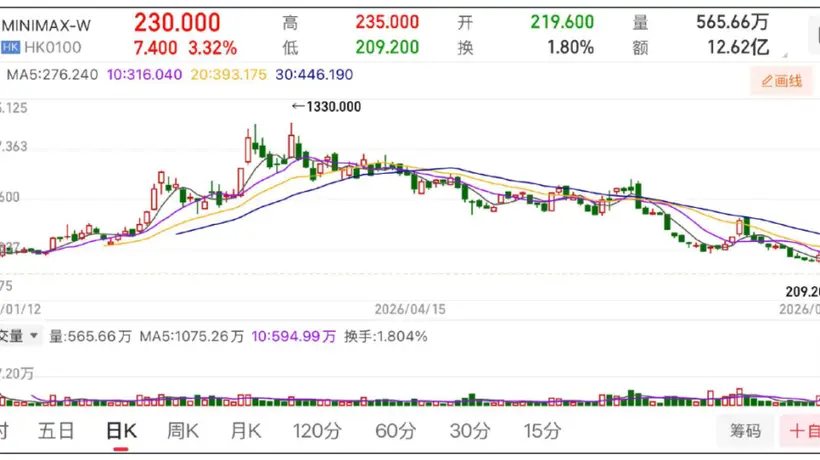The width and height of the screenshot is (820, 460).
Task: Click the current price 230.000
Action: pos(177,23)
